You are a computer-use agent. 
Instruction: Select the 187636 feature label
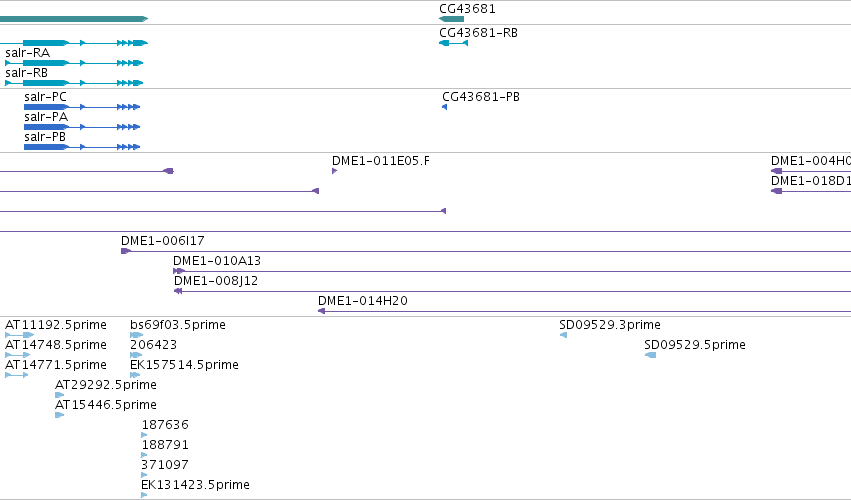[x=165, y=425]
